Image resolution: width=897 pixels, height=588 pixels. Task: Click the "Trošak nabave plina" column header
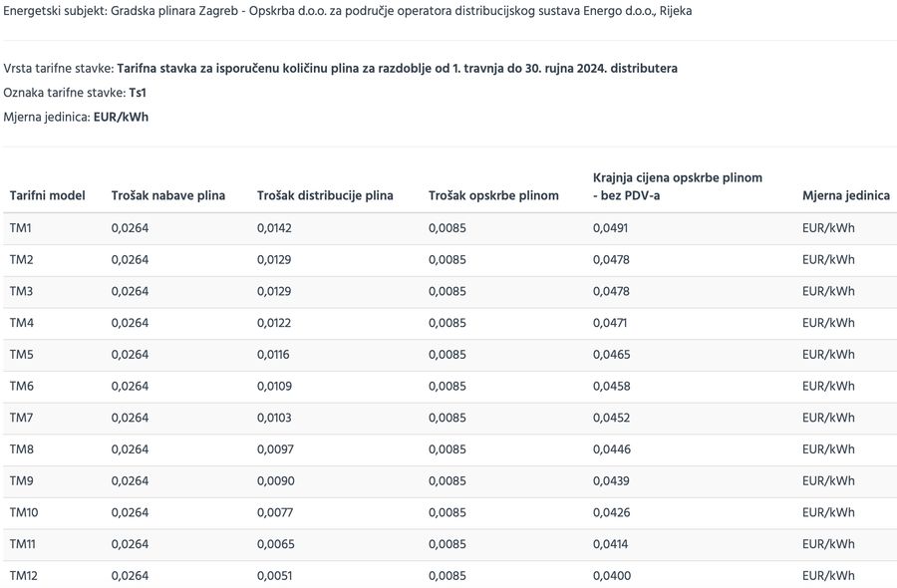coord(168,195)
